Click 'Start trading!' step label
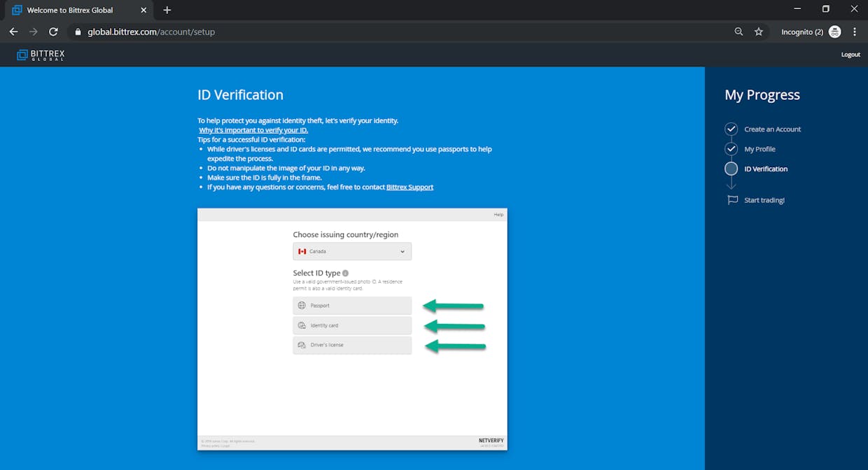868x470 pixels. (x=764, y=200)
